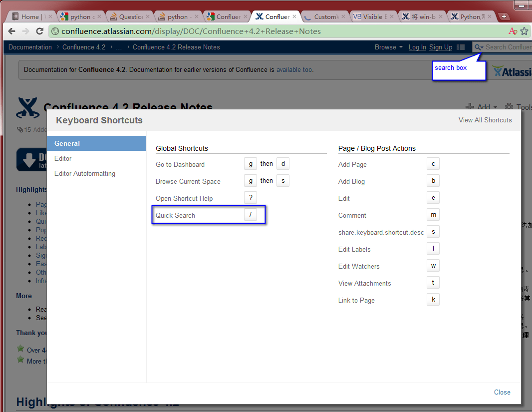Close the 'VB Visible' tab

[x=392, y=16]
